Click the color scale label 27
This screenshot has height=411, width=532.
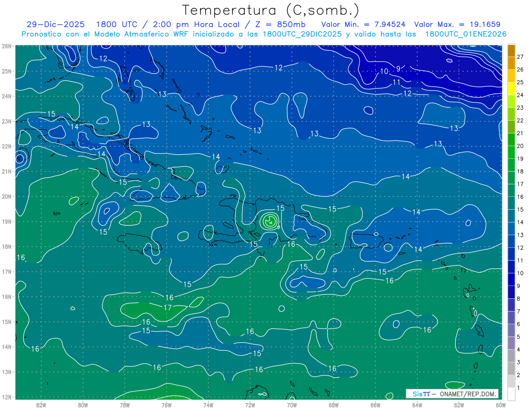pyautogui.click(x=520, y=57)
